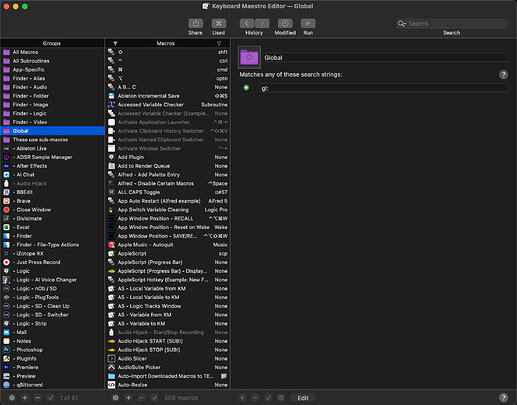This screenshot has width=517, height=405.
Task: Toggle the enable checkmark under the Groups list
Action: pyautogui.click(x=51, y=398)
